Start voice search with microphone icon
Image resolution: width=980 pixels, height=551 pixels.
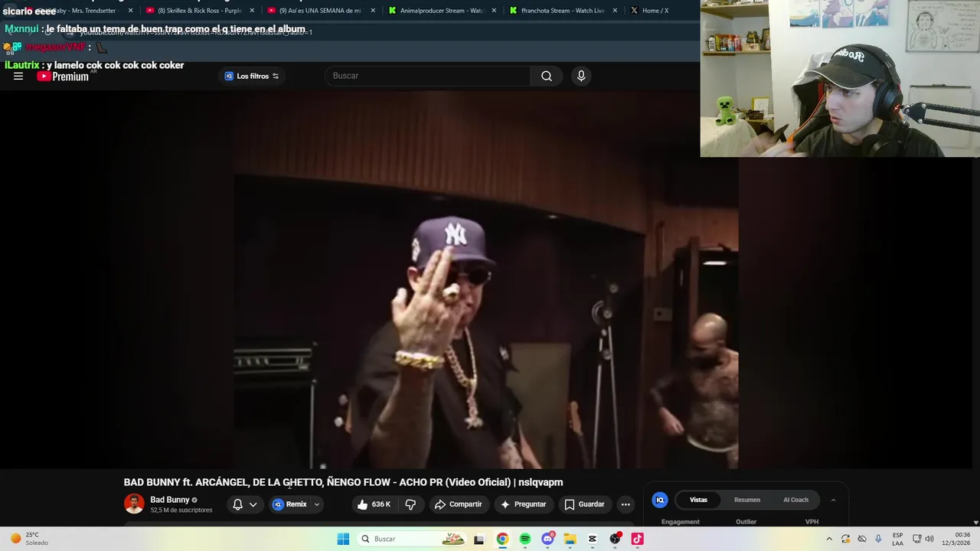tap(581, 76)
